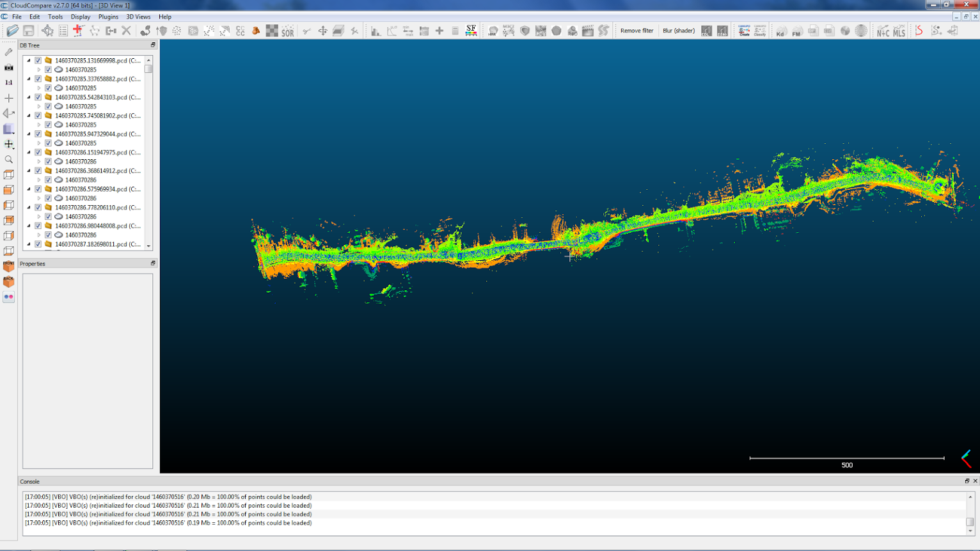Click the Kd plugin icon
The width and height of the screenshot is (980, 551).
click(x=780, y=31)
